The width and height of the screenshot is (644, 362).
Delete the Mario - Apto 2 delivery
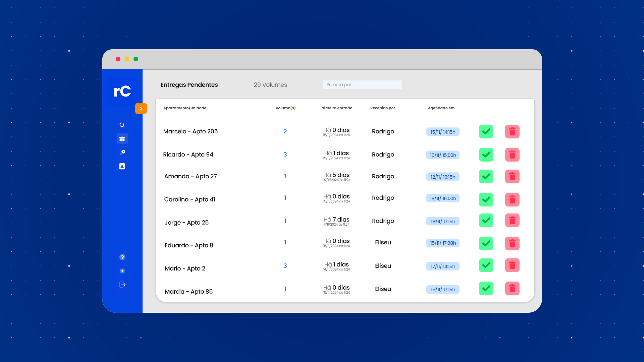coord(512,265)
